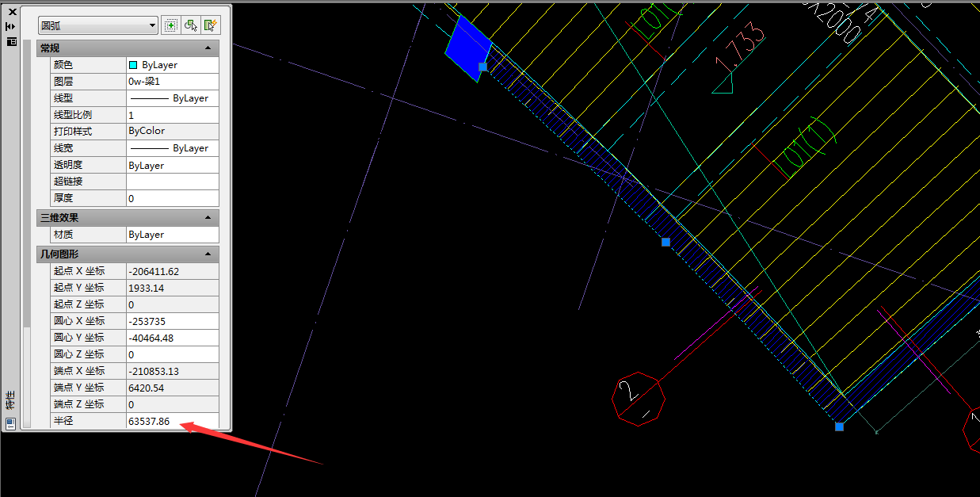
Task: Click the 几何图形 section header text
Action: [x=60, y=254]
